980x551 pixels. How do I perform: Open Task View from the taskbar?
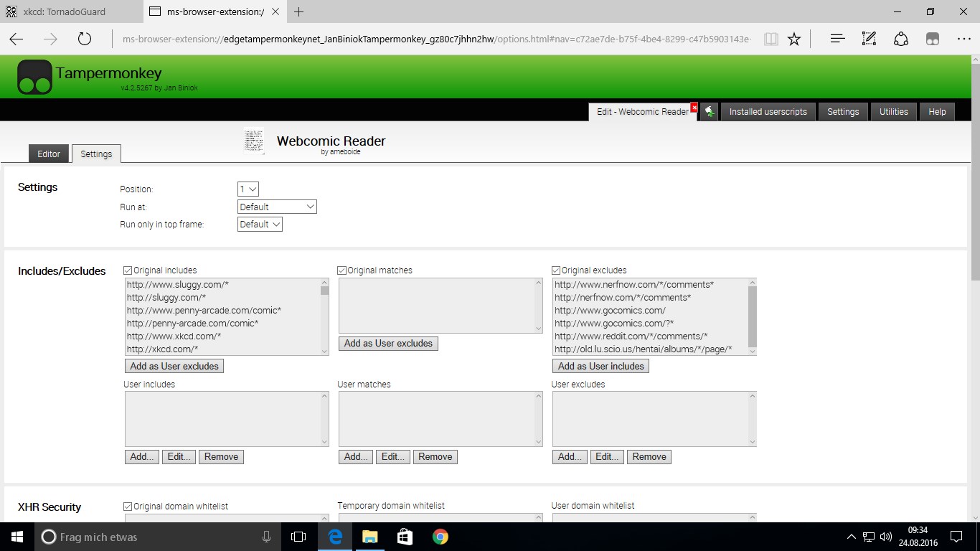[x=298, y=537]
